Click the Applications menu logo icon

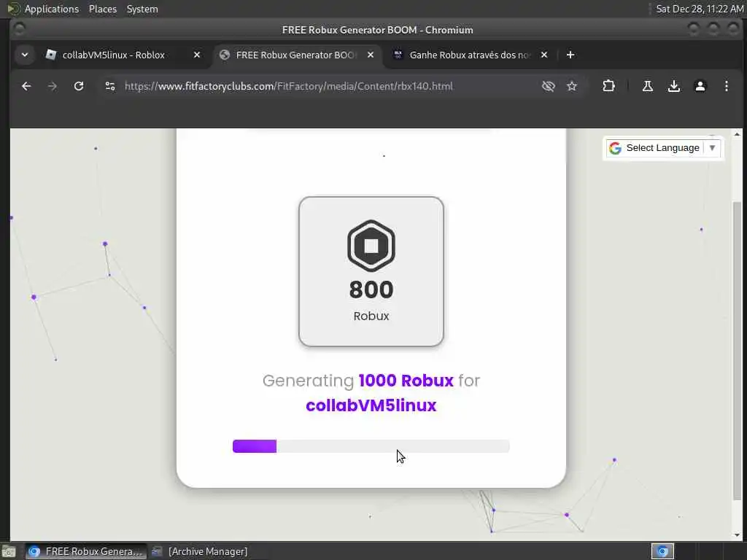pos(13,9)
